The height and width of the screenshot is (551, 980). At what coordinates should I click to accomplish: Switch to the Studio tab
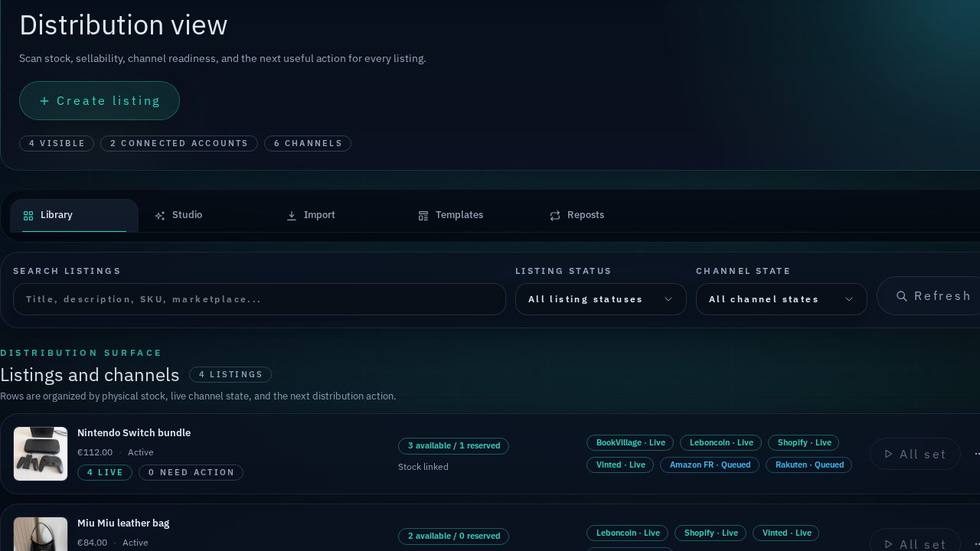[206, 216]
